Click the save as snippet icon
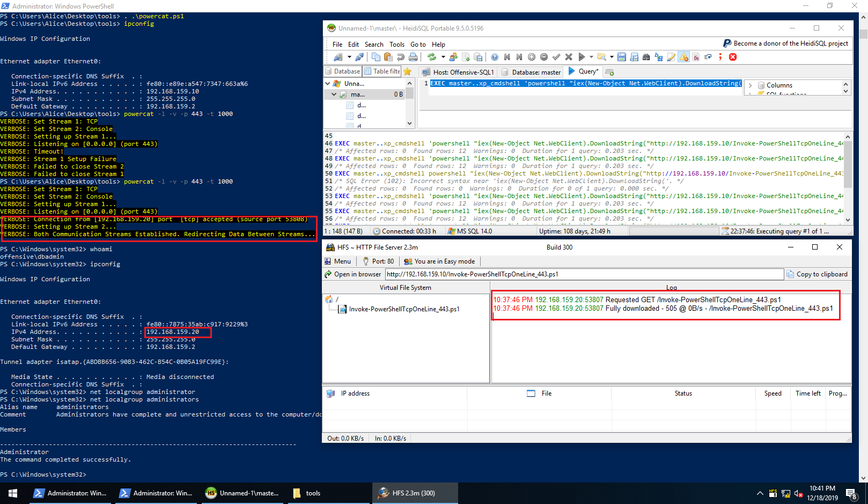The height and width of the screenshot is (504, 868). click(634, 57)
